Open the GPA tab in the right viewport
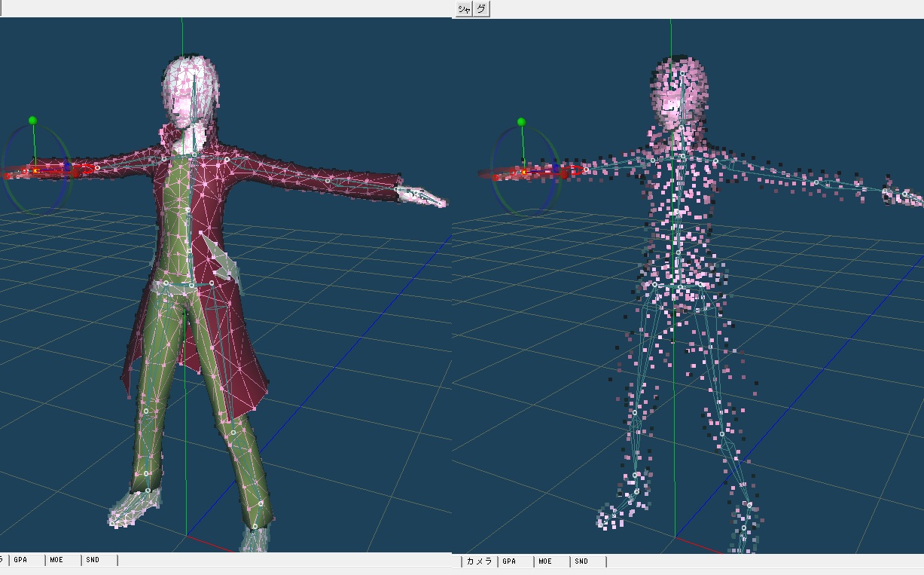This screenshot has width=924, height=575. pyautogui.click(x=516, y=561)
